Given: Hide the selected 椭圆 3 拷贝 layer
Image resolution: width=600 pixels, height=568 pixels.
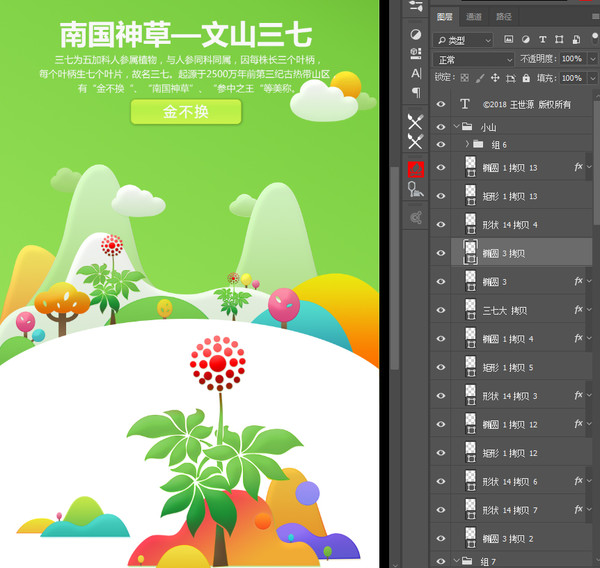Looking at the screenshot, I should pos(441,253).
